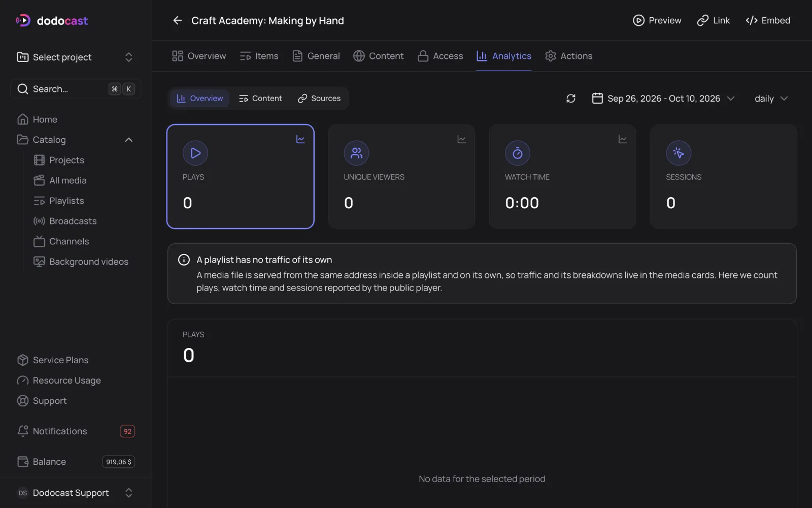This screenshot has width=812, height=508.
Task: Switch to the Actions tab
Action: pos(568,56)
